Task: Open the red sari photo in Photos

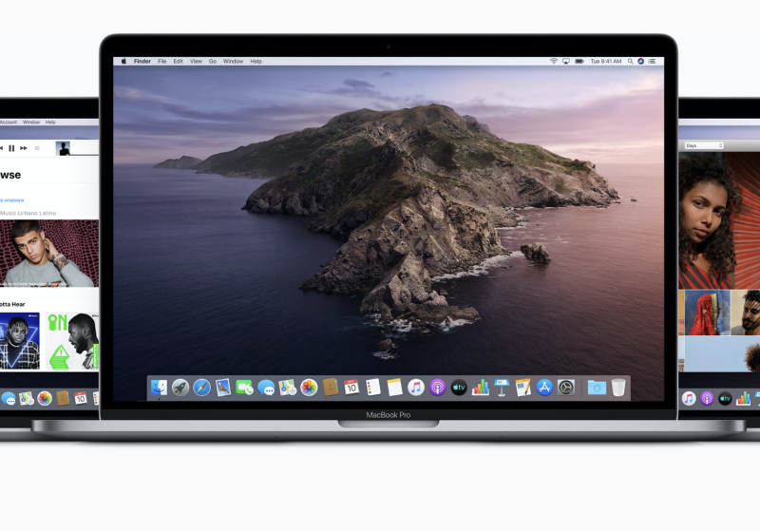Action: point(707,313)
